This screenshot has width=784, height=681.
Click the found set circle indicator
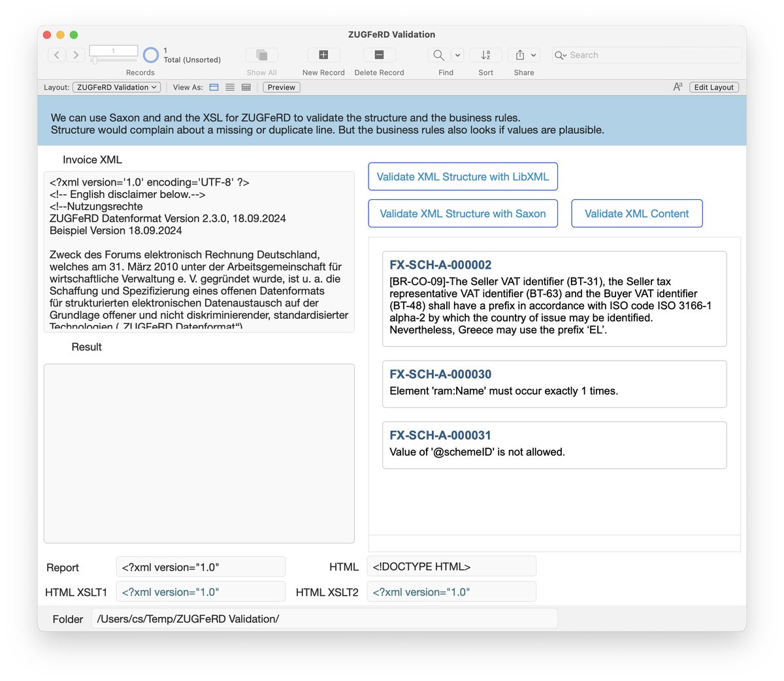pyautogui.click(x=151, y=55)
